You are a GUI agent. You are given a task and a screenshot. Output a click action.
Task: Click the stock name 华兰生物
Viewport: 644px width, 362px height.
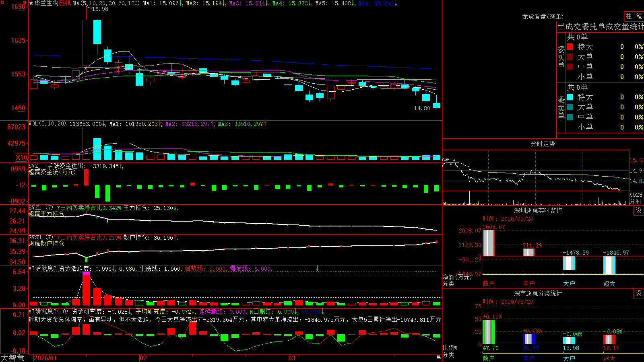pyautogui.click(x=46, y=3)
